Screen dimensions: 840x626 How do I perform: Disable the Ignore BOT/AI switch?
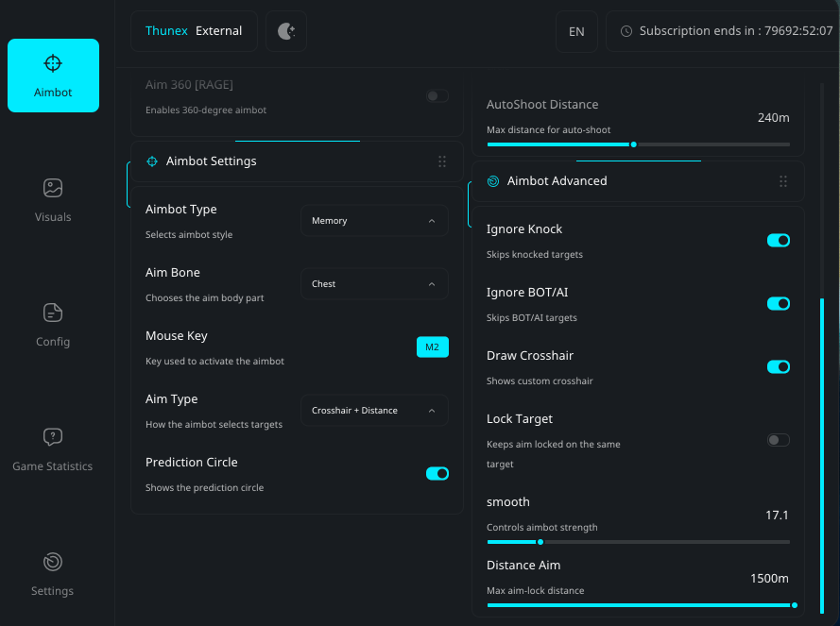(779, 304)
